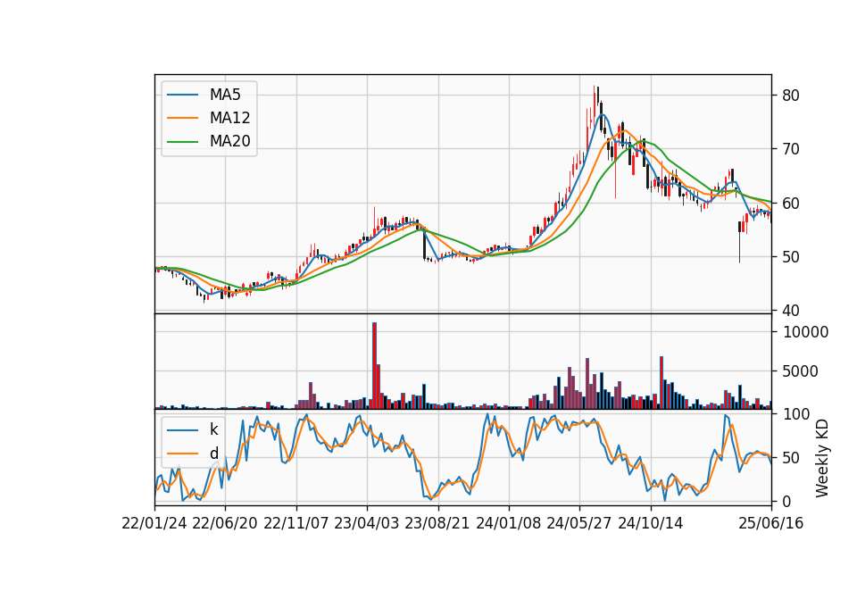Click the MA20 legend label
Image resolution: width=857 pixels, height=616 pixels.
pos(229,142)
